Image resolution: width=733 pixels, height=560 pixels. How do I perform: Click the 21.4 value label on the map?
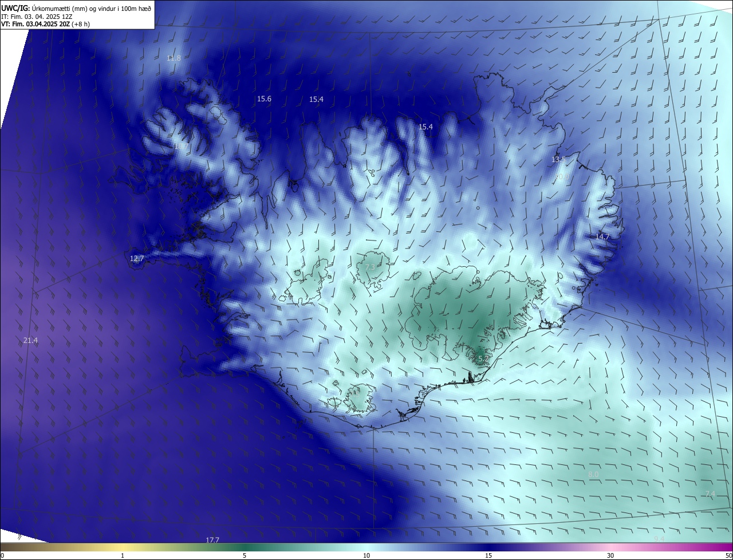30,341
